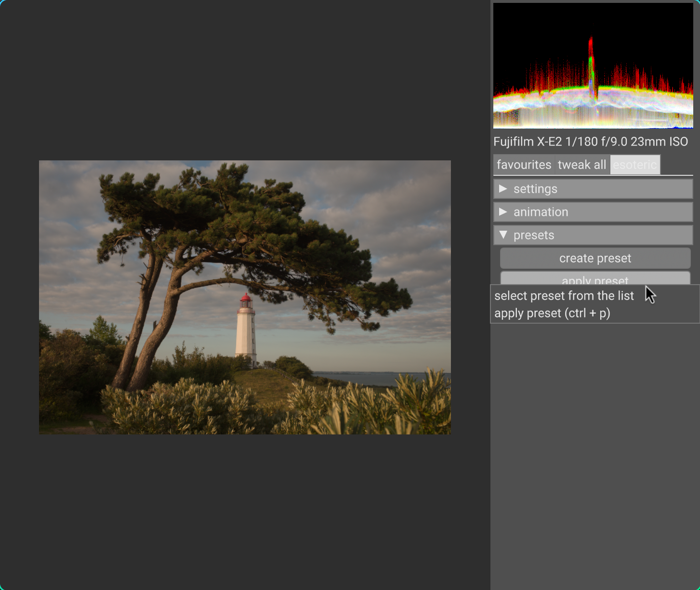Click the tall red spike in the waveform
This screenshot has height=590, width=700.
click(x=591, y=53)
